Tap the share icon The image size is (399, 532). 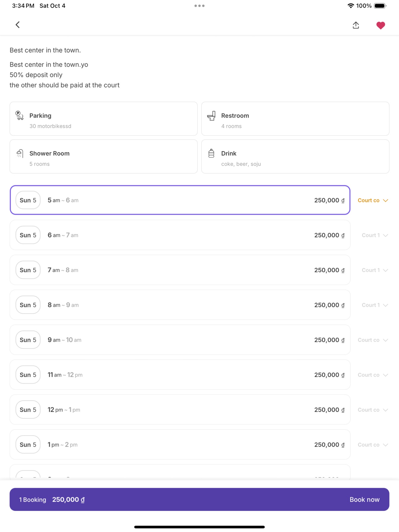pos(356,25)
